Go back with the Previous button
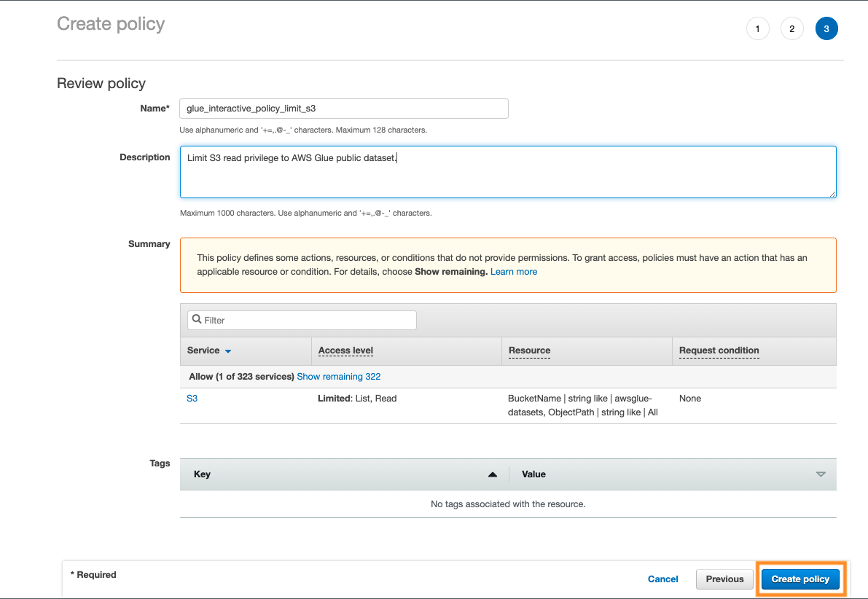Screen dimensions: 868x599 pyautogui.click(x=724, y=579)
